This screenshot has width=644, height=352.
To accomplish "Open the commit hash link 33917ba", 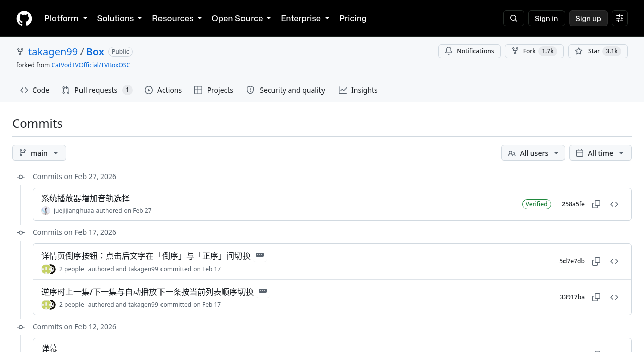I will (572, 297).
